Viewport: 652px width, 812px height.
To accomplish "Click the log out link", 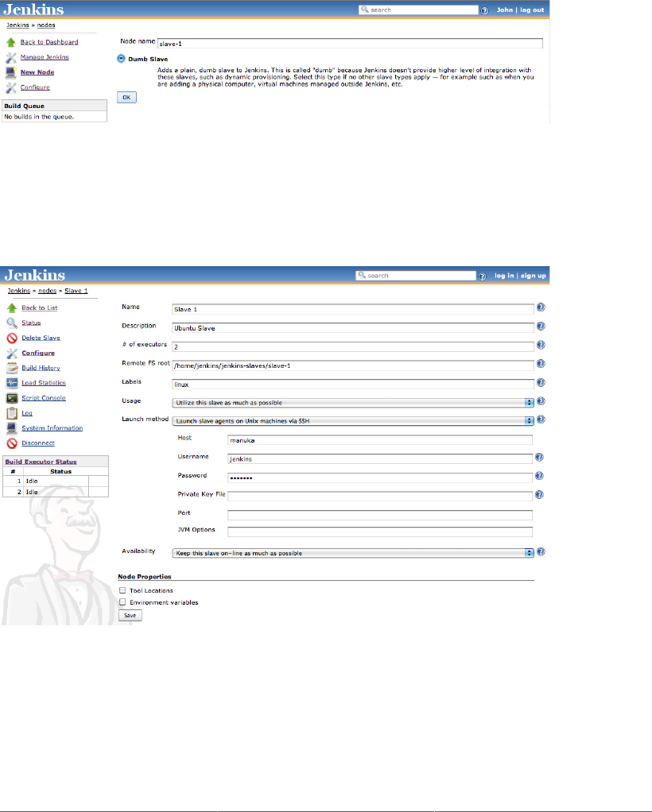I will (x=532, y=10).
